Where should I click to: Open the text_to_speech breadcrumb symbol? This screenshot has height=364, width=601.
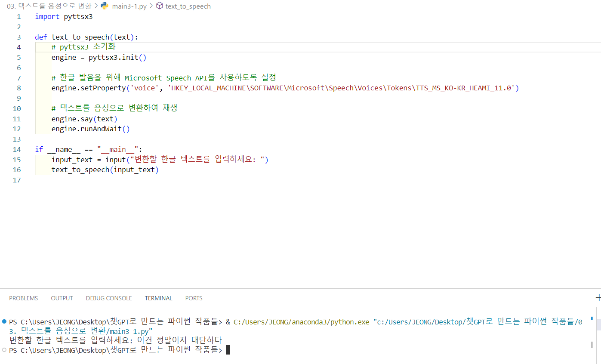(188, 6)
